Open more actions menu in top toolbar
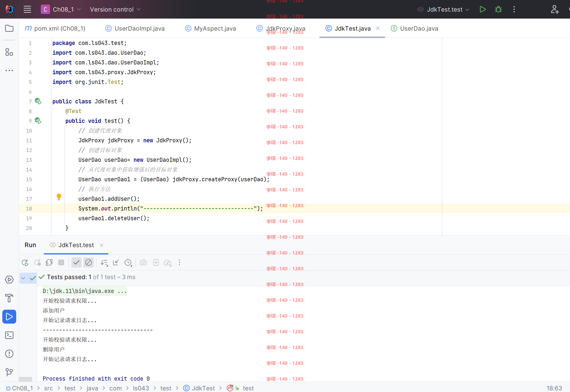Viewport: 570px width, 392px height. point(514,9)
